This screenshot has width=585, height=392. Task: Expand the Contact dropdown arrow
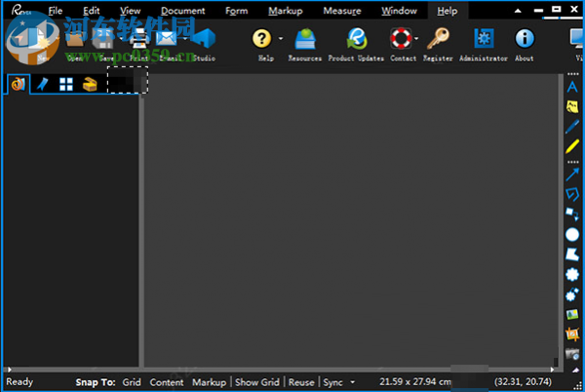pyautogui.click(x=416, y=38)
